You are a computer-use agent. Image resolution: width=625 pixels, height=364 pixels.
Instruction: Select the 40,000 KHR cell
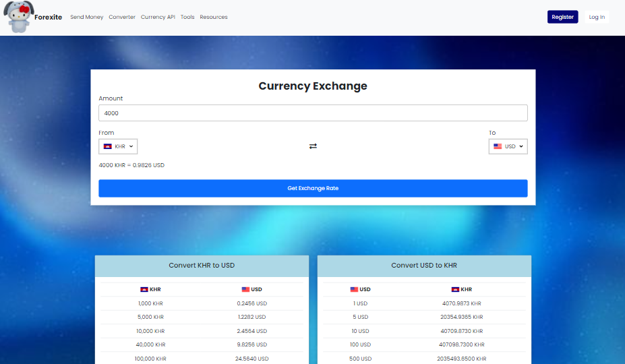(150, 344)
